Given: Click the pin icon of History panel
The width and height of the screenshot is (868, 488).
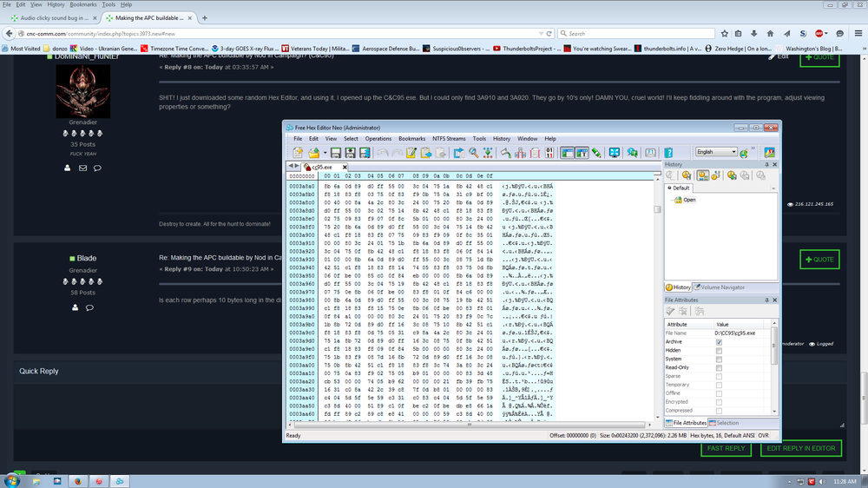Looking at the screenshot, I should pos(766,164).
